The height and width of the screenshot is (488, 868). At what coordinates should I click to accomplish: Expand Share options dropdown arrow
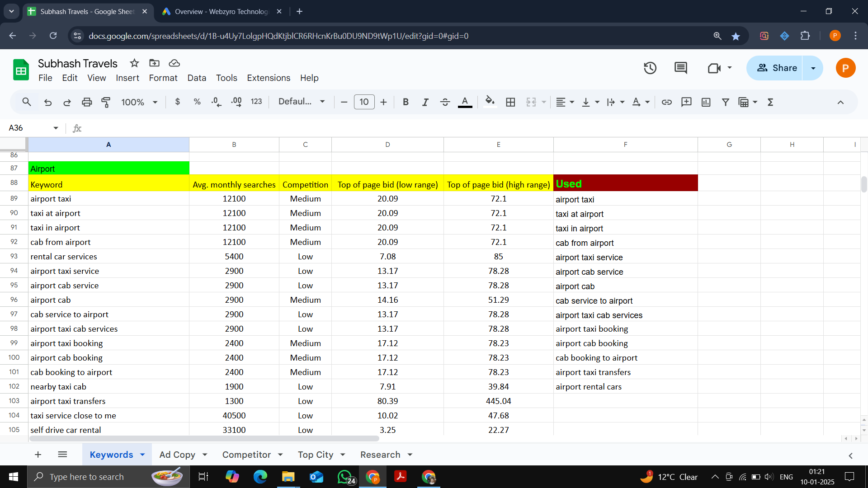pos(813,68)
